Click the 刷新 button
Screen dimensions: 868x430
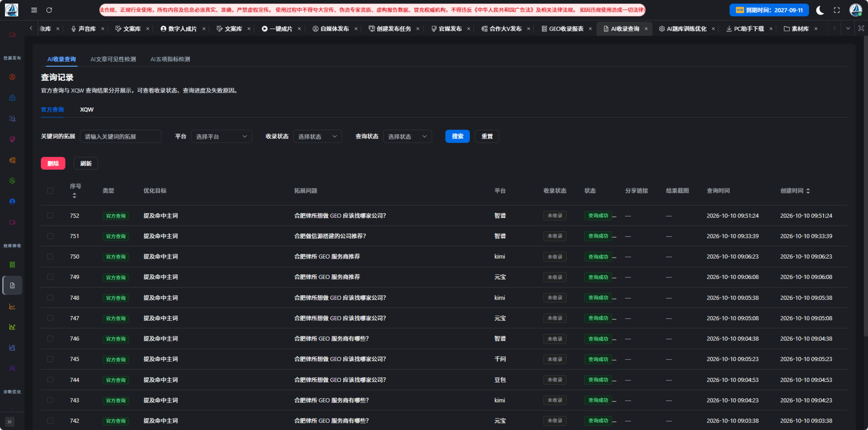[85, 163]
